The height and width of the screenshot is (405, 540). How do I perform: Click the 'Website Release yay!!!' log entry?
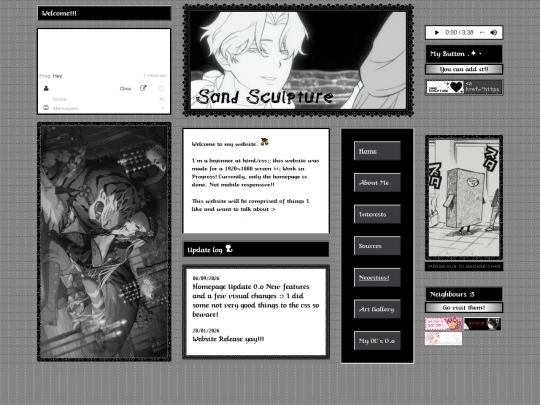point(228,339)
